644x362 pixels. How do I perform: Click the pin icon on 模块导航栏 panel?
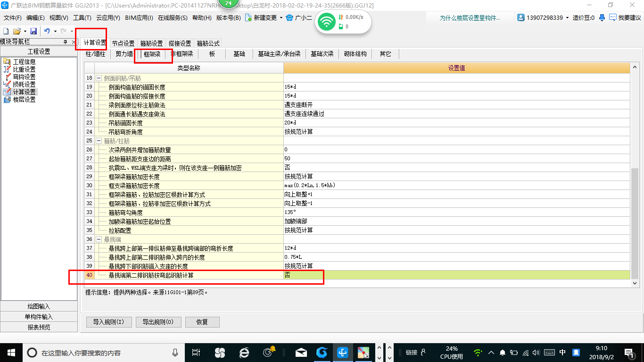click(66, 42)
